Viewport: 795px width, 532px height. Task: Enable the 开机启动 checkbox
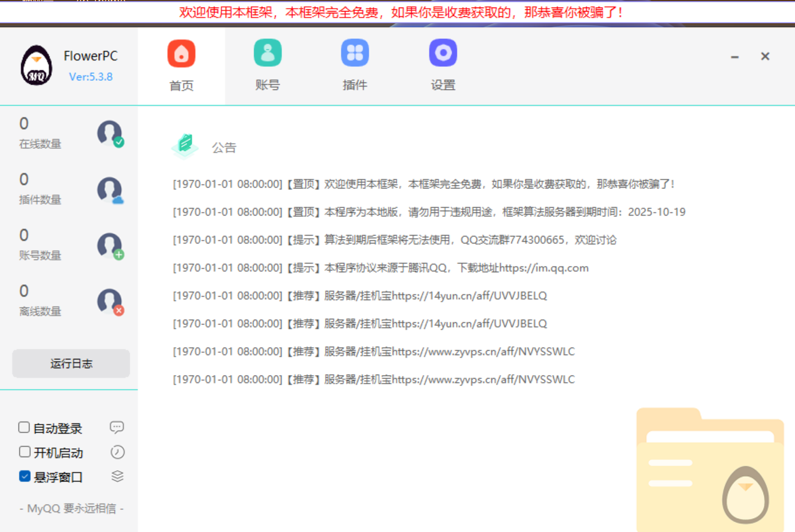pos(24,452)
